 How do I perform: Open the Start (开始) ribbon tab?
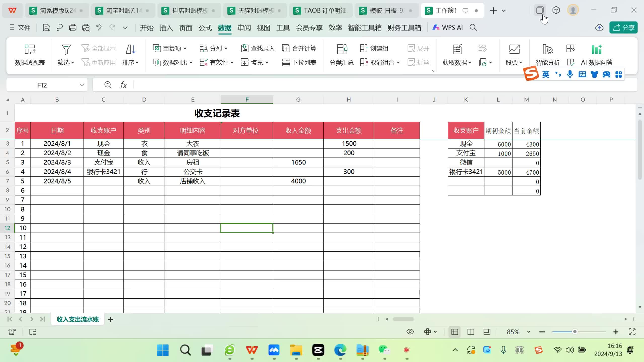(147, 28)
